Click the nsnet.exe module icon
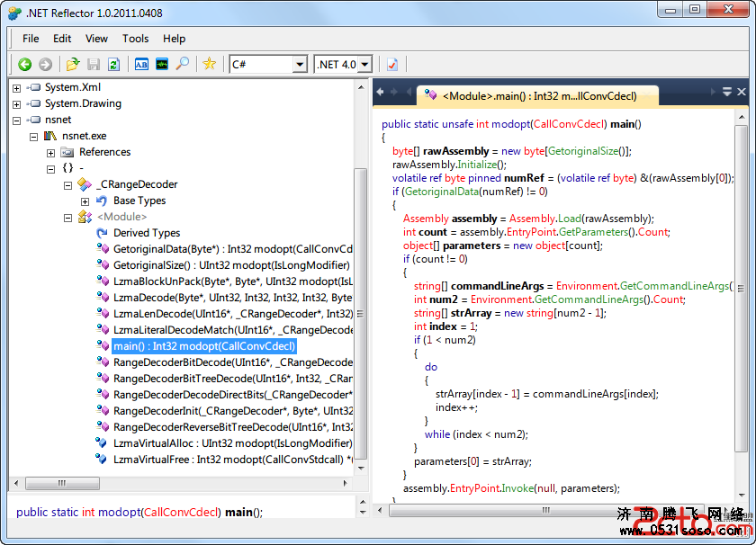756x545 pixels. pos(50,136)
